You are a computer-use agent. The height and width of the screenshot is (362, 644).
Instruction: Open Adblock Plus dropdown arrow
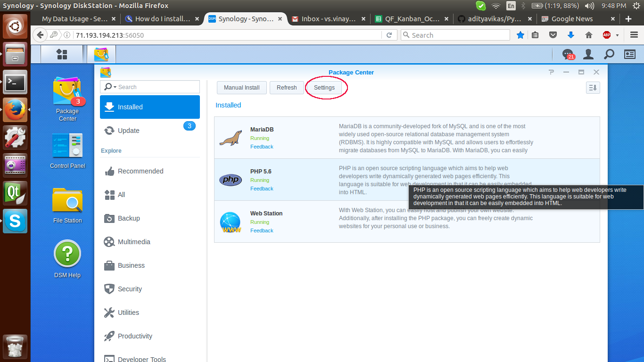tap(617, 35)
